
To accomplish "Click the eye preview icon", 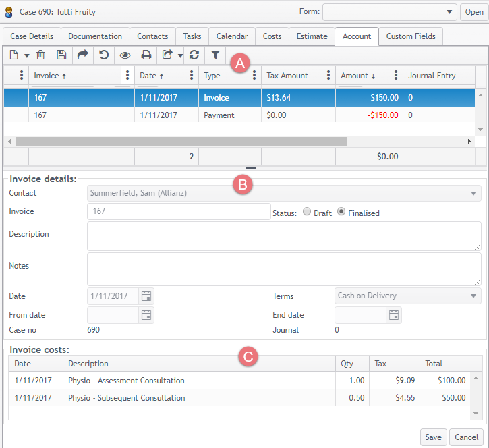I will 125,55.
